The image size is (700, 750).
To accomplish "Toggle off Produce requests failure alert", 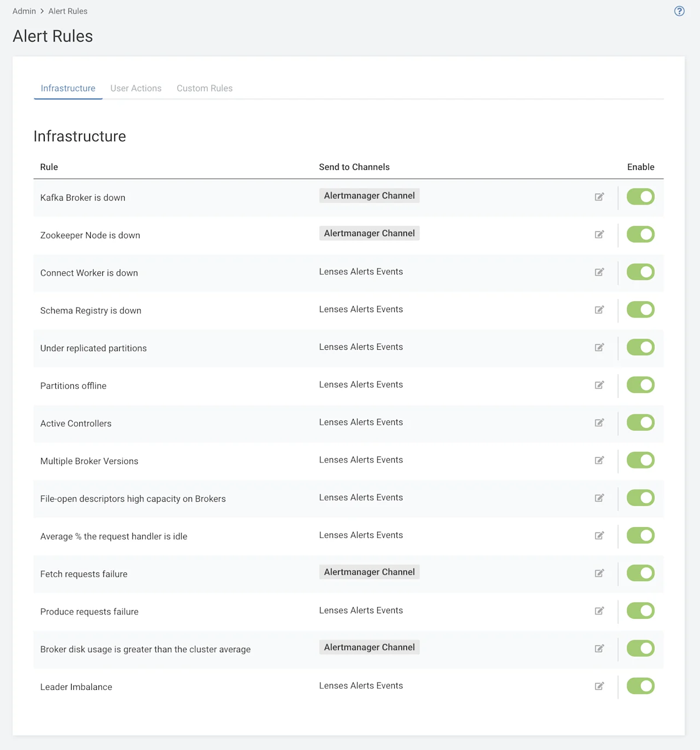I will [640, 611].
